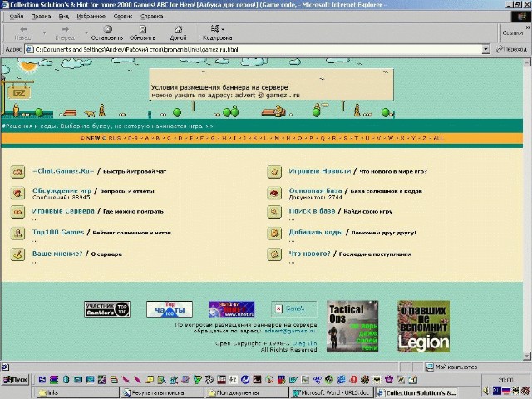This screenshot has width=532, height=399.
Task: Open the Справка menu
Action: point(151,17)
